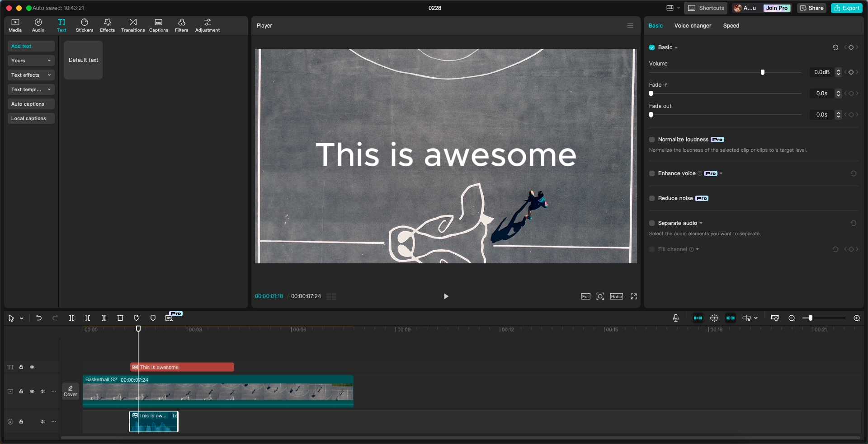The height and width of the screenshot is (444, 868).
Task: Hide the text track with eye icon
Action: tap(32, 367)
